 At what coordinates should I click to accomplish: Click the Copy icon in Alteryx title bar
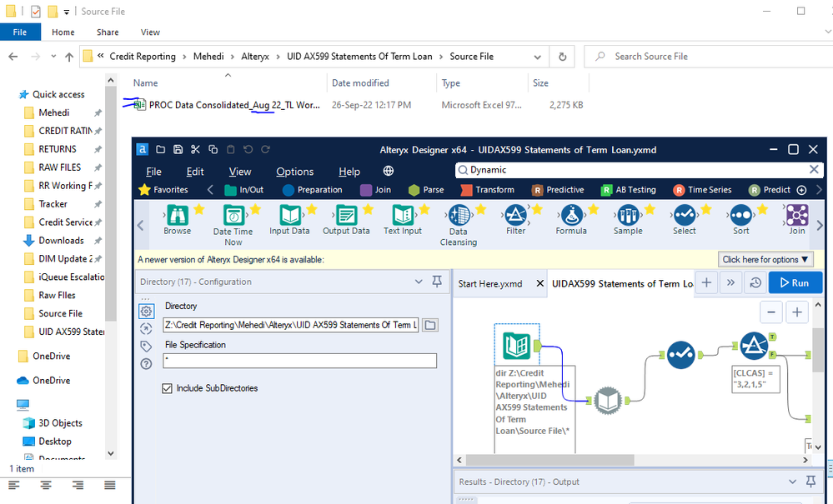click(x=213, y=150)
